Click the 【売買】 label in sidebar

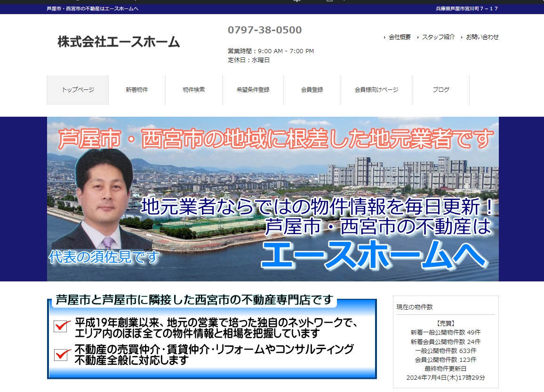coord(446,323)
